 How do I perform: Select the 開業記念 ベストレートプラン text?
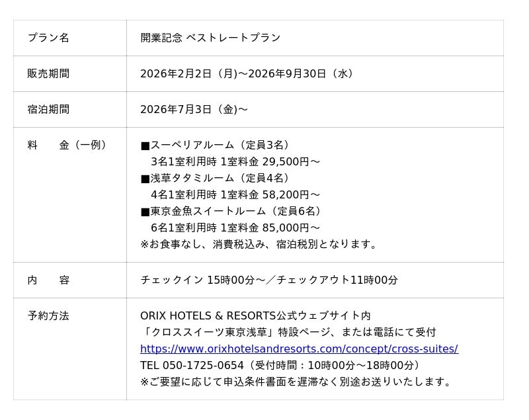click(x=210, y=38)
